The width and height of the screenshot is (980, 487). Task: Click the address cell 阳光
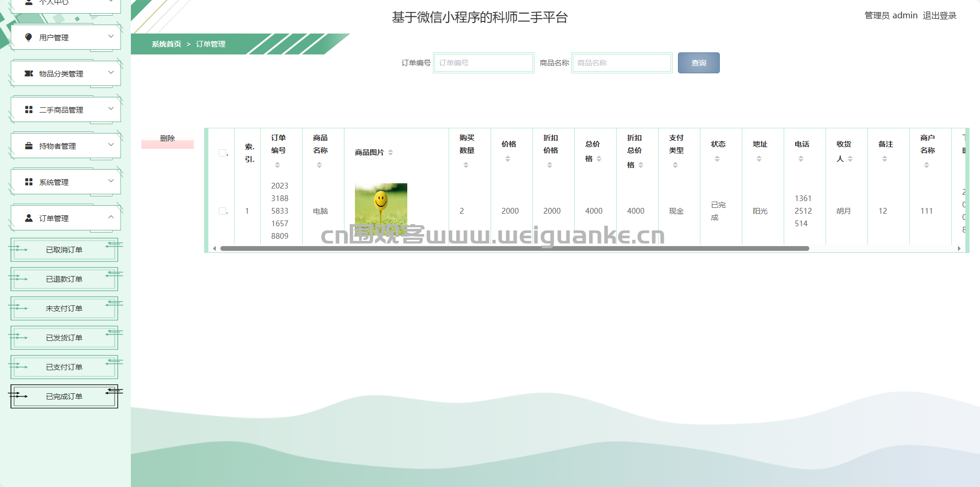click(x=760, y=211)
